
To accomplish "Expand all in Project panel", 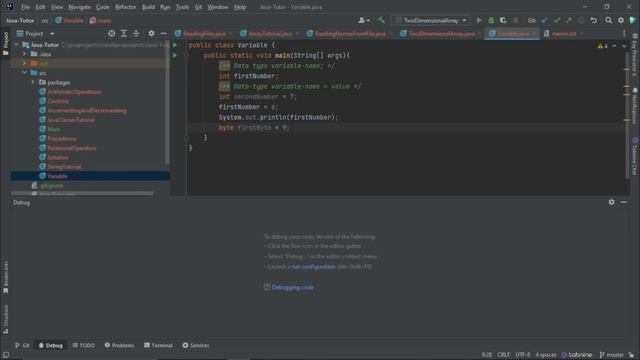I will [124, 33].
